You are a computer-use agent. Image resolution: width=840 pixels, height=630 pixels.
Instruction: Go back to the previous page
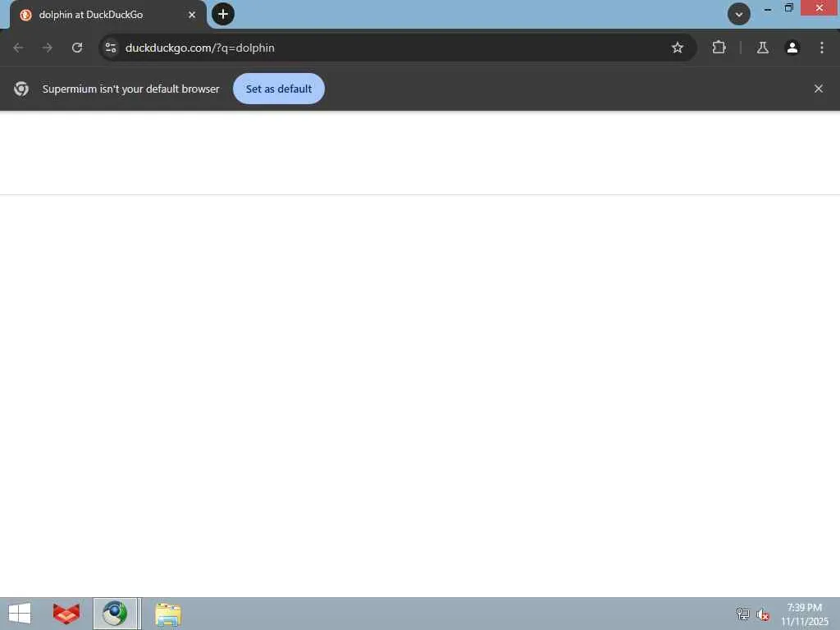(x=18, y=48)
